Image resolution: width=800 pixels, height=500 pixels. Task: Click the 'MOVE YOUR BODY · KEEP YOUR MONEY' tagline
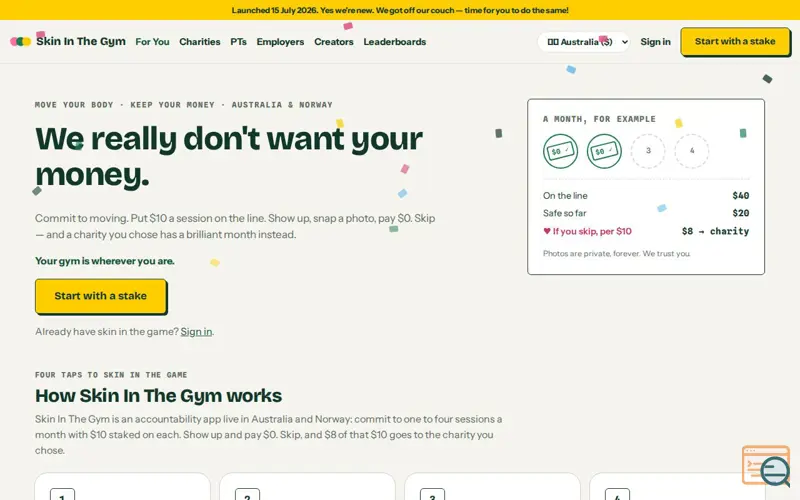184,105
